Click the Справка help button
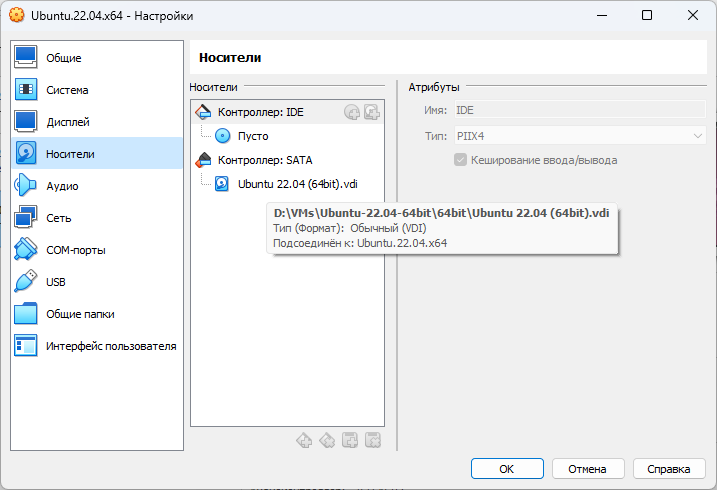Screen dimensions: 717x490 pyautogui.click(x=669, y=468)
